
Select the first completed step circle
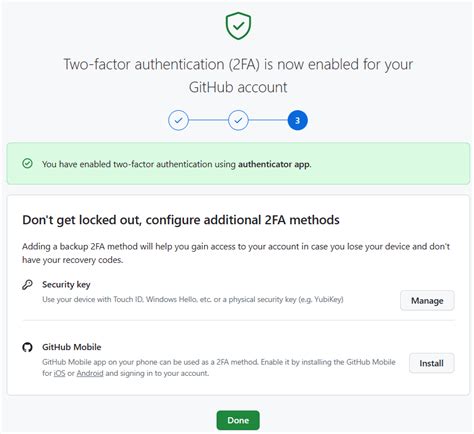(178, 120)
